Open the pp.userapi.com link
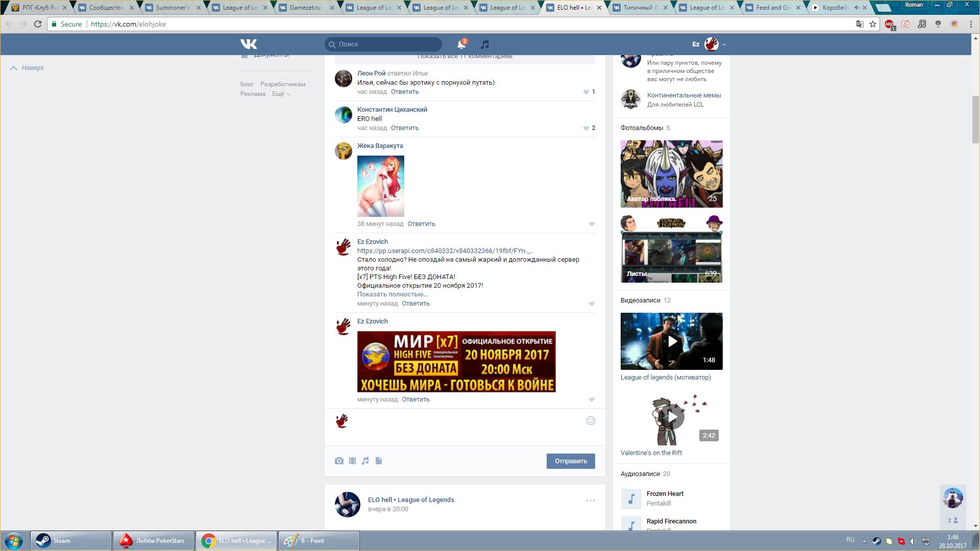980x551 pixels. click(445, 251)
